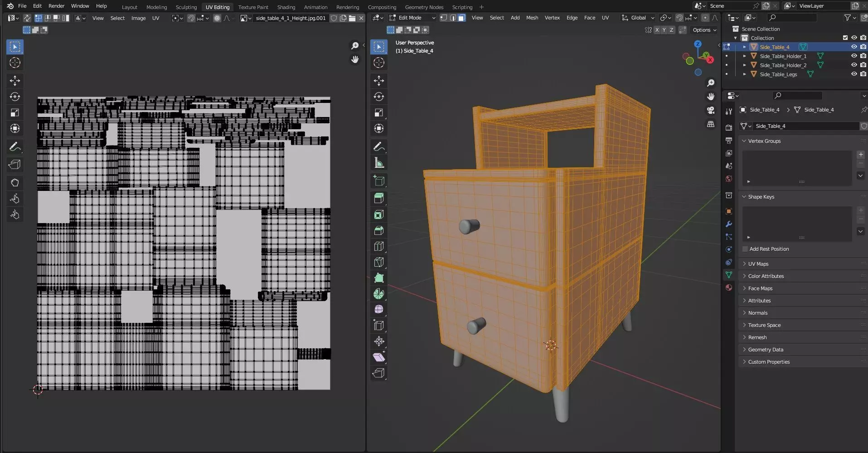Open the Material properties tab icon
The height and width of the screenshot is (453, 868).
(729, 287)
